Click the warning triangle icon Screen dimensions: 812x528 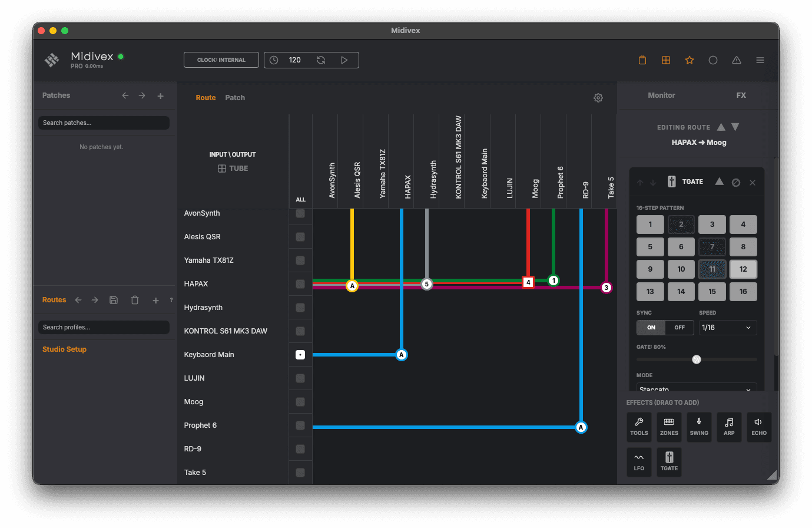[737, 60]
